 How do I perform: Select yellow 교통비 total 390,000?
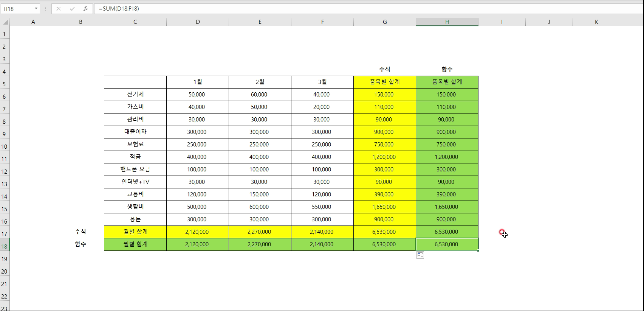pos(385,194)
